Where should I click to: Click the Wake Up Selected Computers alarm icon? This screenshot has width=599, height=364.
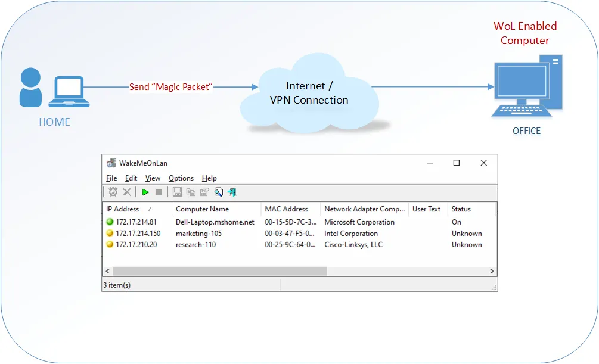tap(113, 192)
